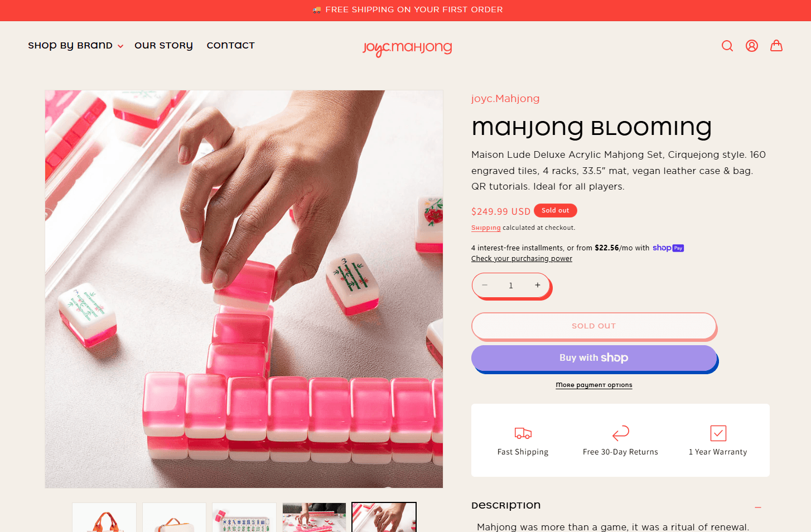Open the Contact menu item
811x532 pixels.
point(230,46)
